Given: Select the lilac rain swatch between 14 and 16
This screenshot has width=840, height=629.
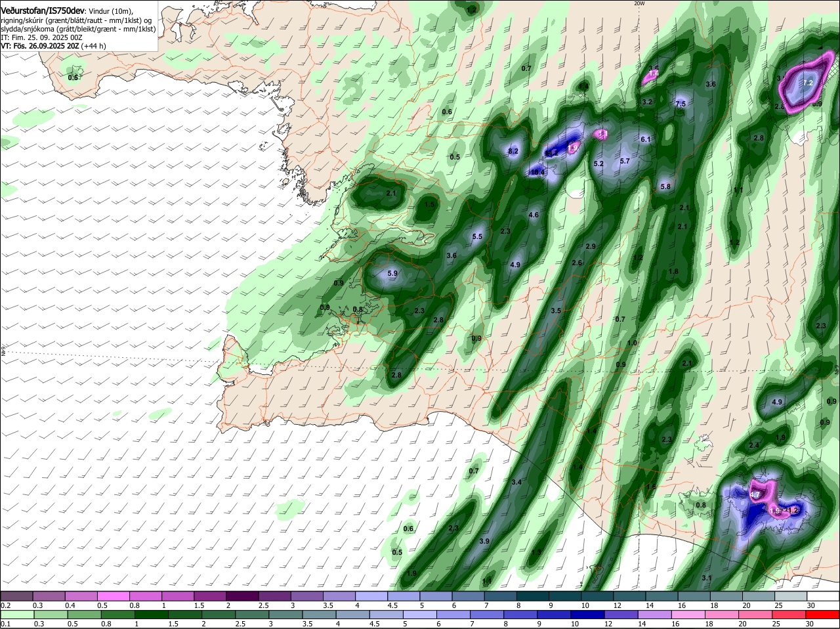Looking at the screenshot, I should pyautogui.click(x=654, y=615).
